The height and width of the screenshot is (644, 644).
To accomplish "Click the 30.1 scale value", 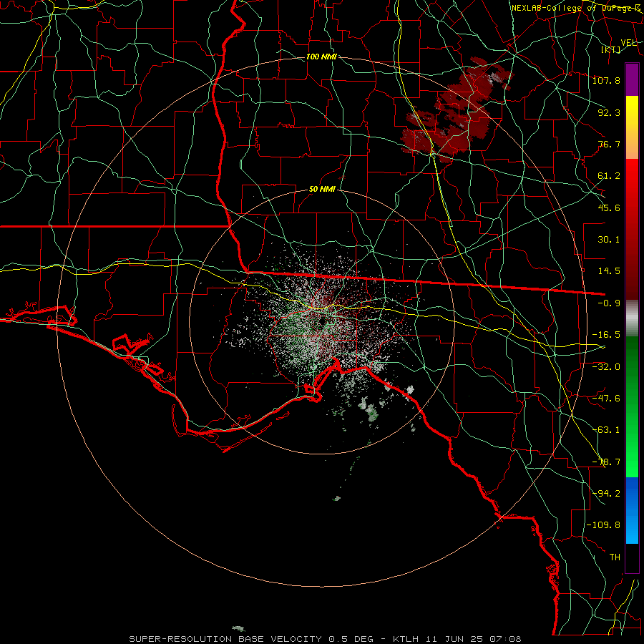I will (x=609, y=240).
